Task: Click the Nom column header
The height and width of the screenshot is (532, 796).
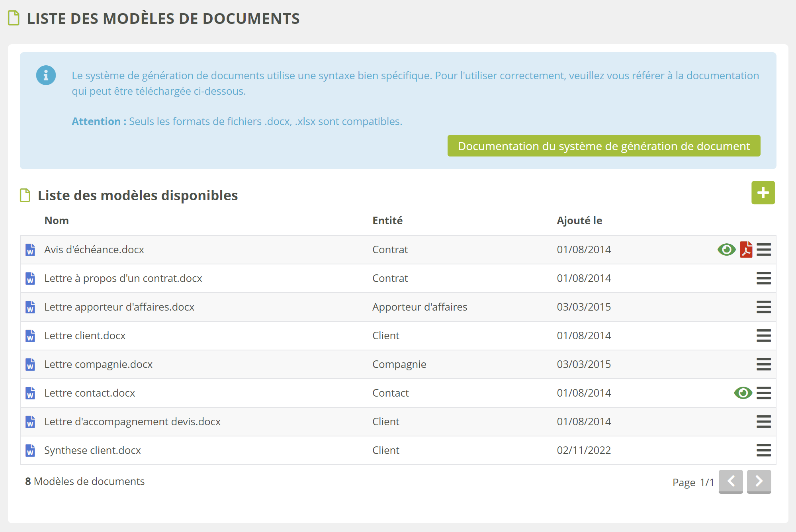Action: click(57, 221)
